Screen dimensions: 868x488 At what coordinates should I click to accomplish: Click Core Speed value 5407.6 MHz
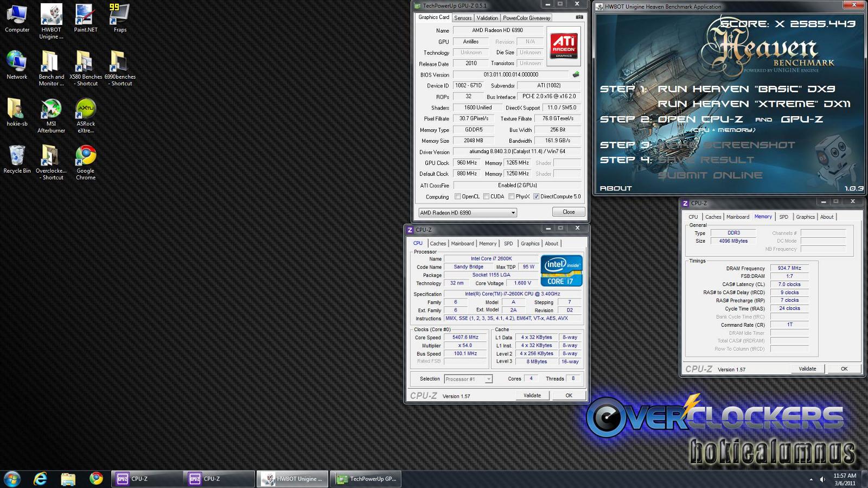tap(465, 337)
